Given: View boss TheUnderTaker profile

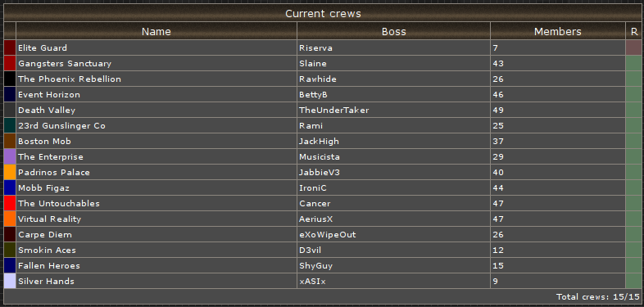Looking at the screenshot, I should click(334, 111).
